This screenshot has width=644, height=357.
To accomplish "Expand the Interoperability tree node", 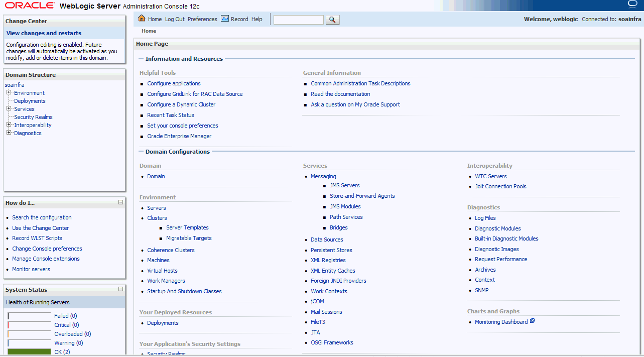I will coord(9,125).
